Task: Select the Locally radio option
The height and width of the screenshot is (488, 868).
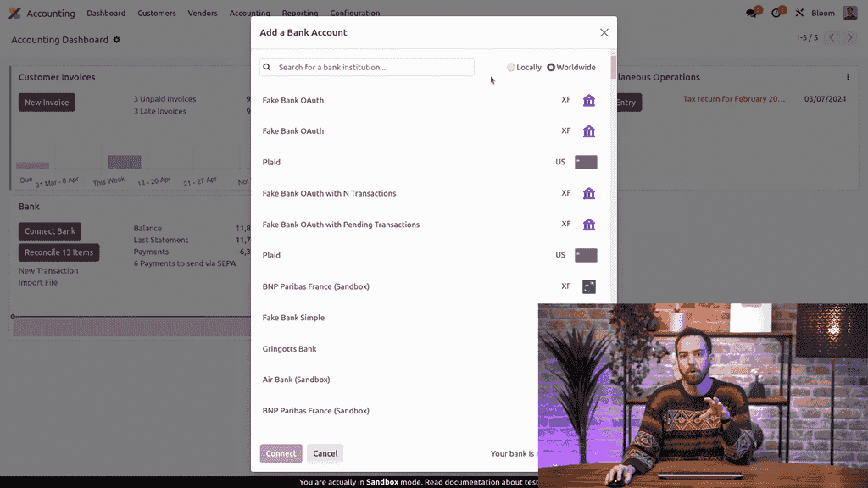Action: (x=511, y=68)
